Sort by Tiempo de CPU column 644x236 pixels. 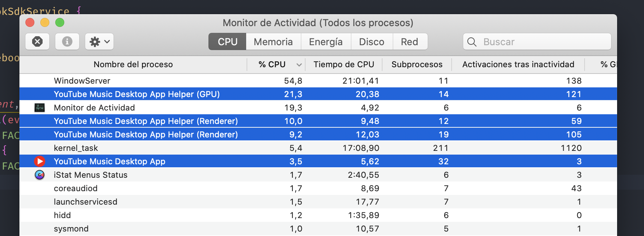coord(344,64)
